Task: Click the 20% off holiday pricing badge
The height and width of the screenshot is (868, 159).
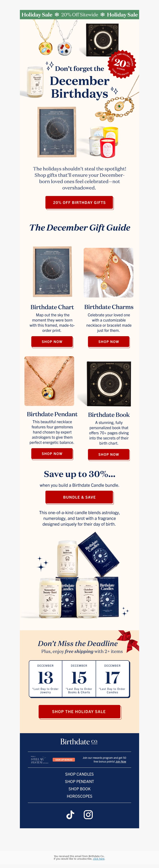Action: pyautogui.click(x=121, y=63)
